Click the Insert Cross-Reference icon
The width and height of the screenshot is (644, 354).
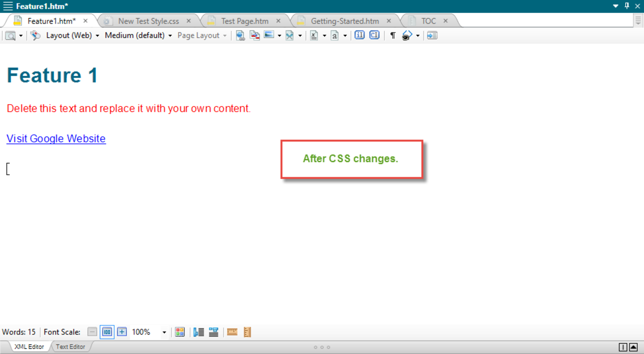click(x=254, y=35)
